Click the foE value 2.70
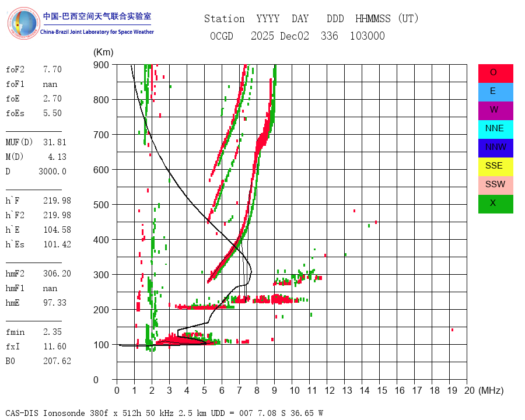Image resolution: width=525 pixels, height=420 pixels. point(52,99)
